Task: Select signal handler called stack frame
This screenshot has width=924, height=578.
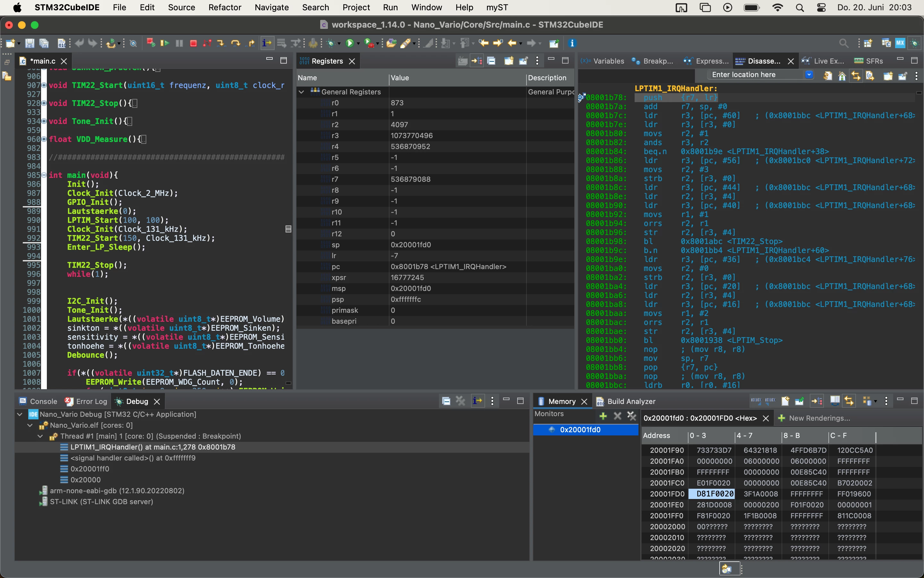Action: pyautogui.click(x=133, y=458)
